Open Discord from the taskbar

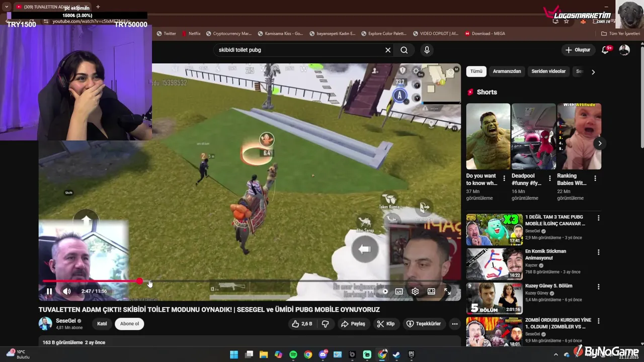(323, 354)
